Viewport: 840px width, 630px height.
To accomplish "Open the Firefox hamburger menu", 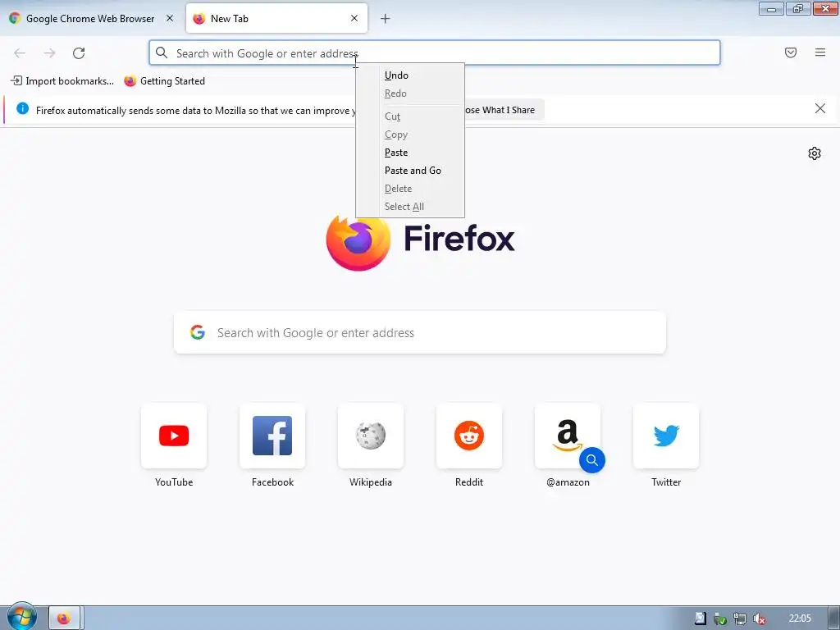I will [x=820, y=52].
